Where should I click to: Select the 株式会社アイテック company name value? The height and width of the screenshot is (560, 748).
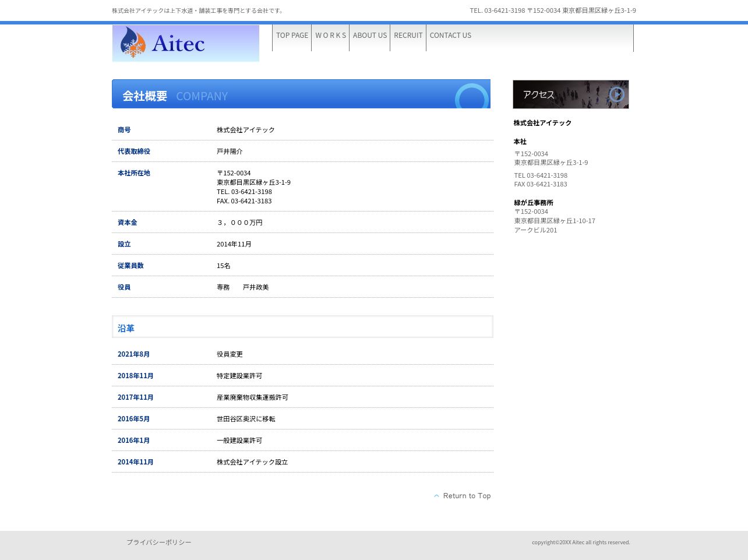(x=246, y=130)
